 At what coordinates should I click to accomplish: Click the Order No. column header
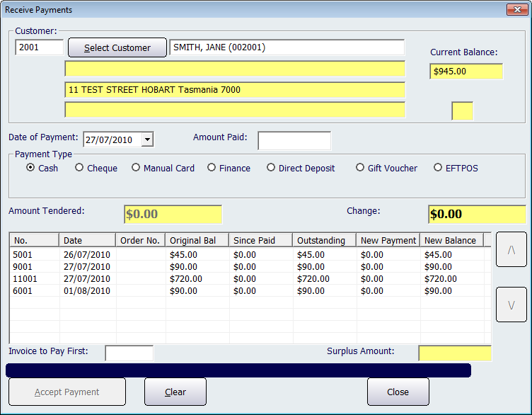(141, 240)
